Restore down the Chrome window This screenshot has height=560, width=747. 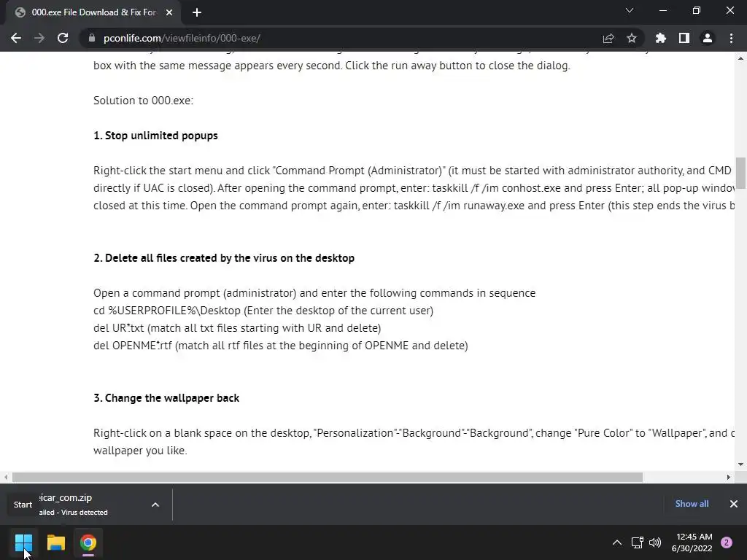click(x=697, y=10)
